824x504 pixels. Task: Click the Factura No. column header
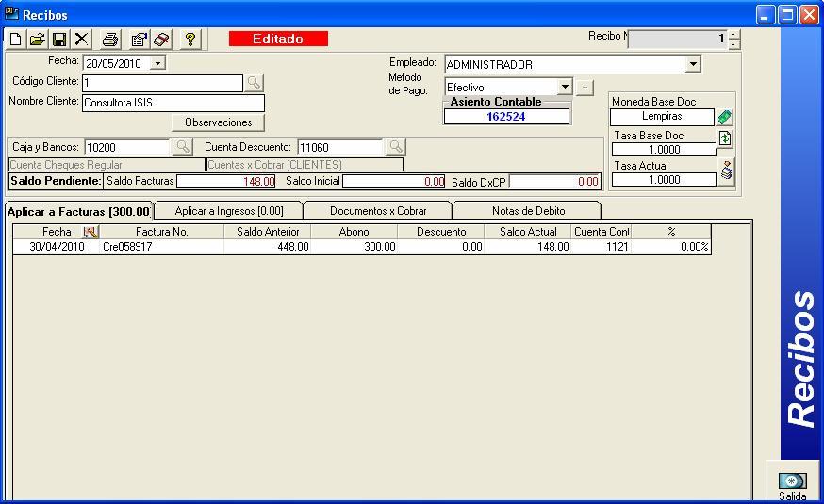(x=161, y=232)
